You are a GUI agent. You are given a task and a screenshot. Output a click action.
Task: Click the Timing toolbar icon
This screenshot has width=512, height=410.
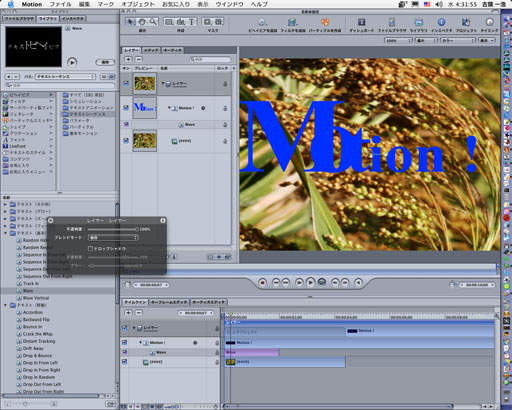coord(489,22)
